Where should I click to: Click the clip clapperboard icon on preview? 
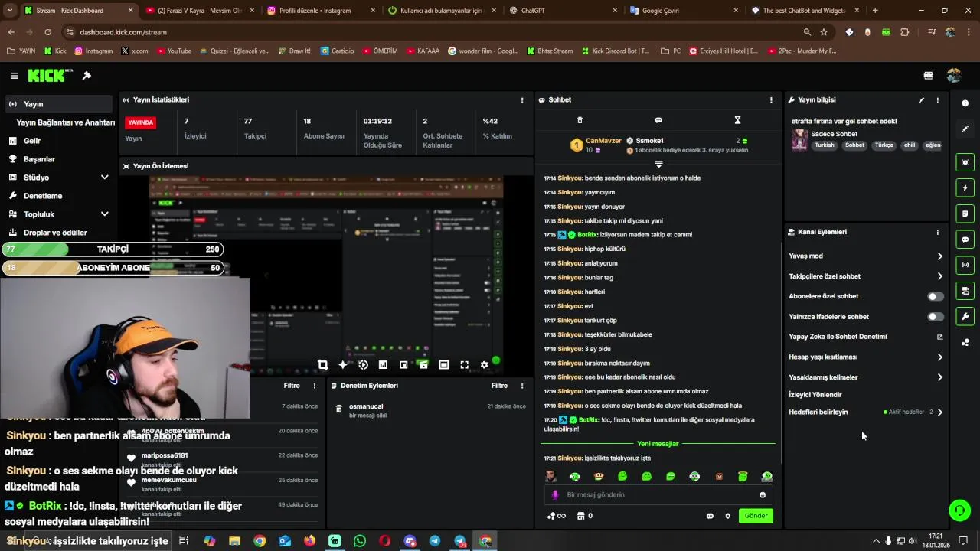pos(423,365)
